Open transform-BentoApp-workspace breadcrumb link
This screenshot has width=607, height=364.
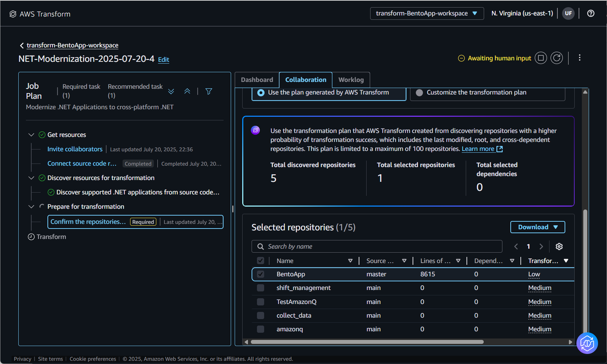point(73,45)
